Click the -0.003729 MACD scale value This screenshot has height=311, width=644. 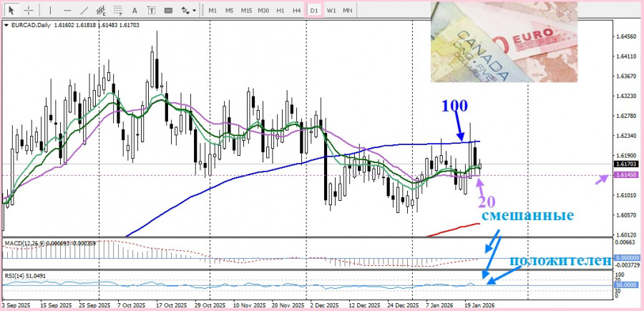point(626,266)
